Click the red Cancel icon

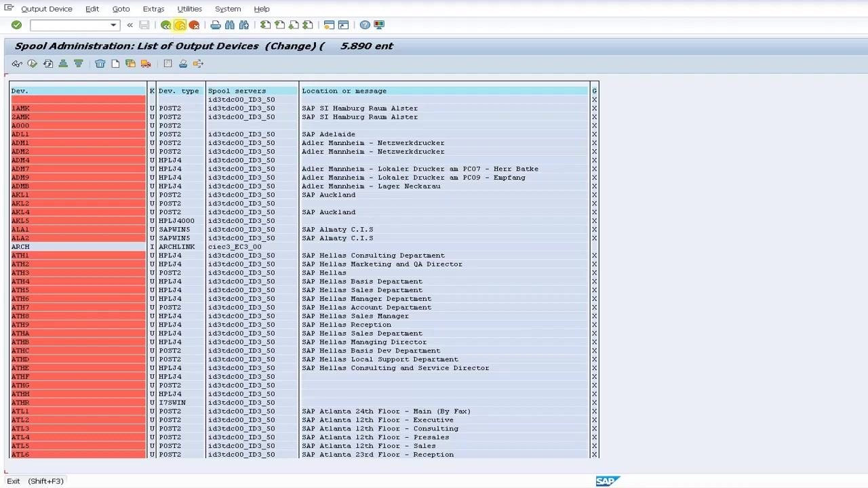point(195,25)
